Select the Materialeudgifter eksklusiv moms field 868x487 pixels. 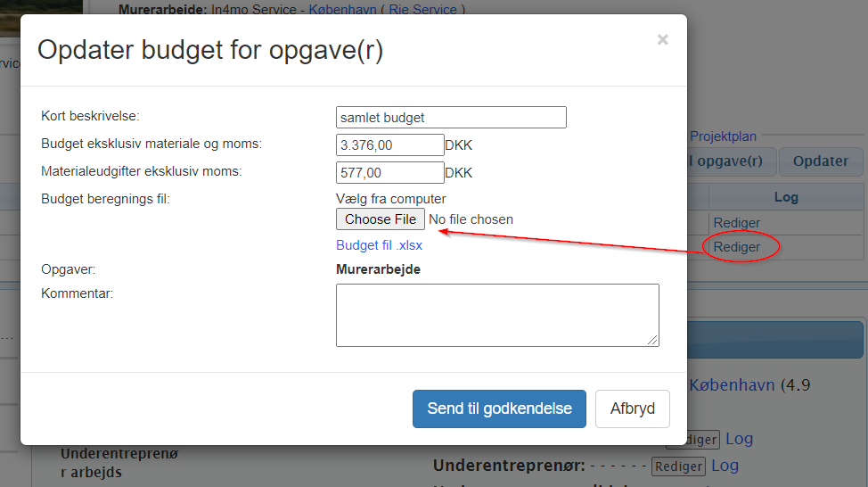389,173
